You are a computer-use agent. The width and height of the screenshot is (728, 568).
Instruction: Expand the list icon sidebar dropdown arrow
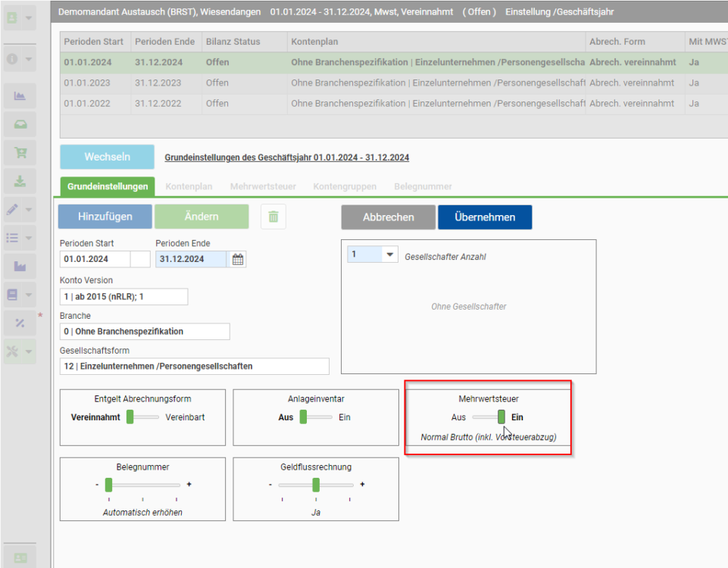(x=29, y=238)
